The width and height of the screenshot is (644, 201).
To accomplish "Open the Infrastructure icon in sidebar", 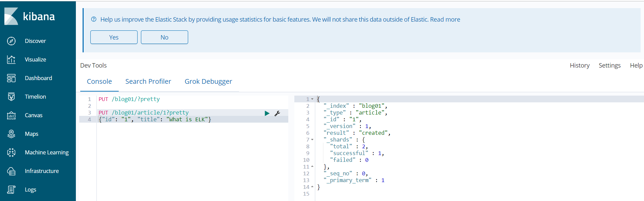I will [11, 171].
